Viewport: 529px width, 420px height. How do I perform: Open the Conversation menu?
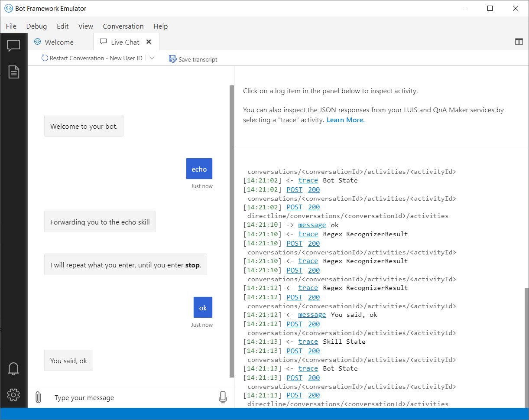tap(123, 26)
